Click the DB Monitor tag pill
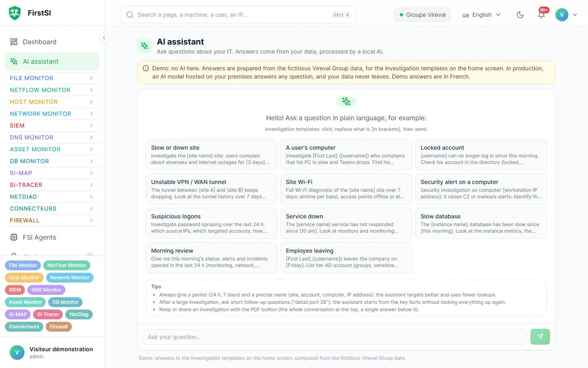Image resolution: width=588 pixels, height=368 pixels. 65,302
